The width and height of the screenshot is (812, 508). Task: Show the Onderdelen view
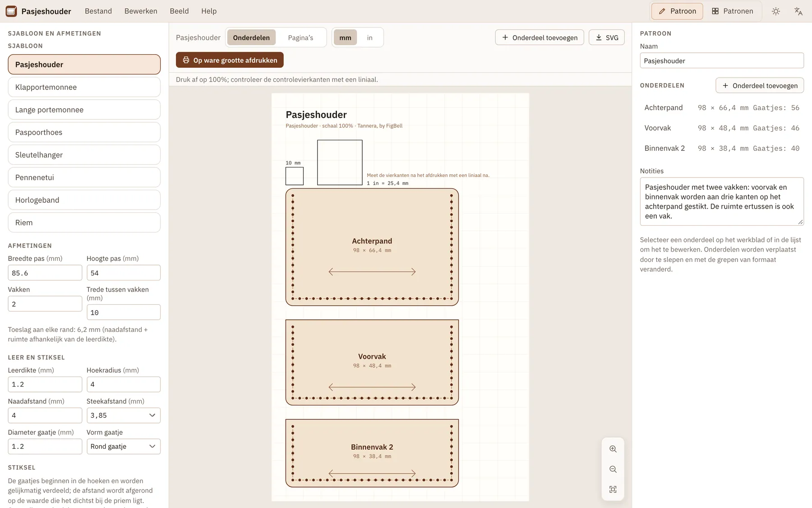(x=251, y=37)
